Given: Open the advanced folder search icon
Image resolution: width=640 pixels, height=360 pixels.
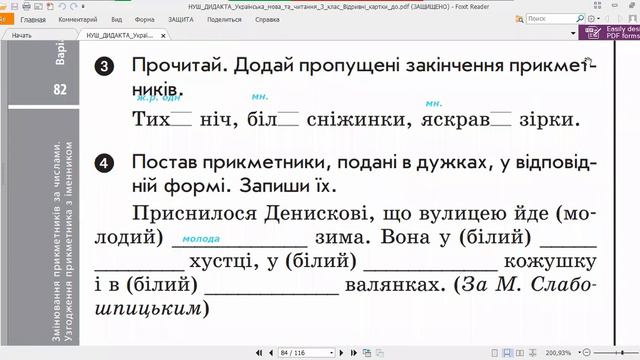Looking at the screenshot, I should (519, 19).
